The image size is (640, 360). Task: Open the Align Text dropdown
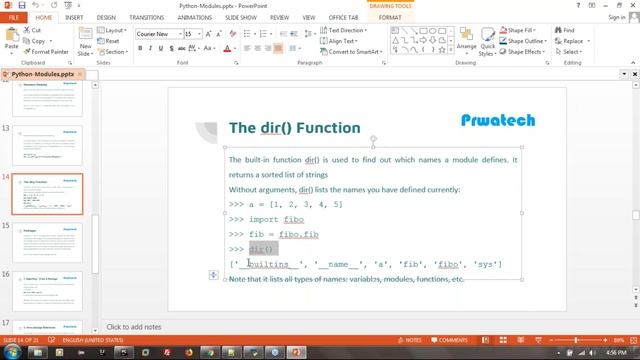coord(339,41)
